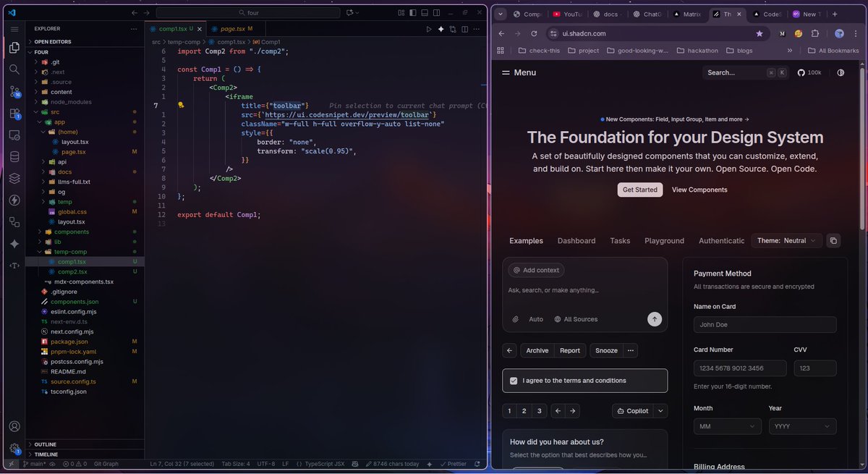
Task: Click the Archive button
Action: tap(537, 350)
